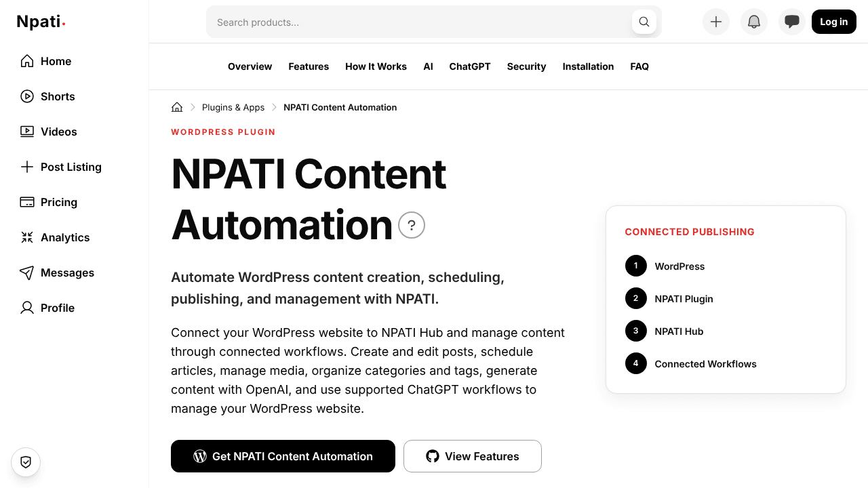This screenshot has width=868, height=488.
Task: Click step 3 circle next to NPATI Hub
Action: 636,331
